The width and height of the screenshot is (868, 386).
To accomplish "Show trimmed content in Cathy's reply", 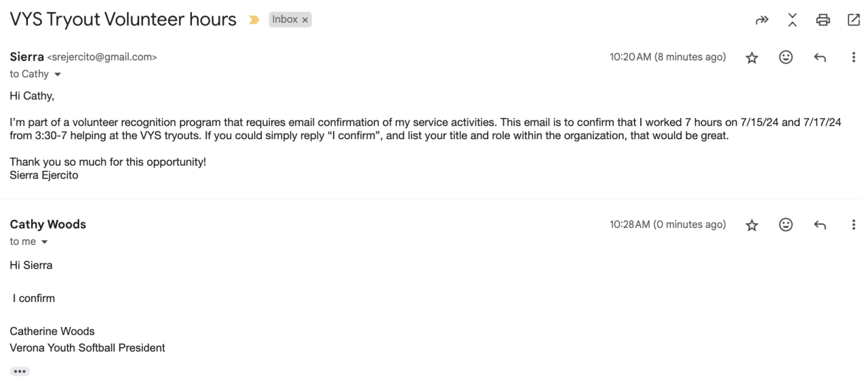I will point(20,372).
